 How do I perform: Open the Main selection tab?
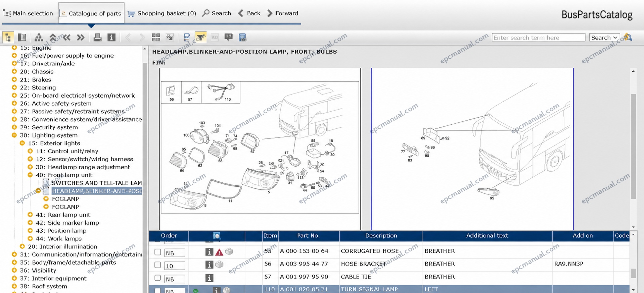point(28,13)
